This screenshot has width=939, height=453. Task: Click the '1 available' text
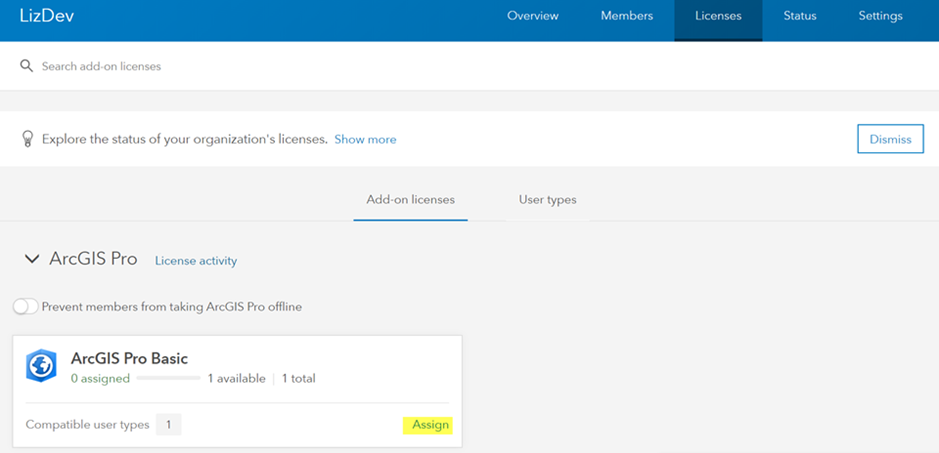(237, 378)
